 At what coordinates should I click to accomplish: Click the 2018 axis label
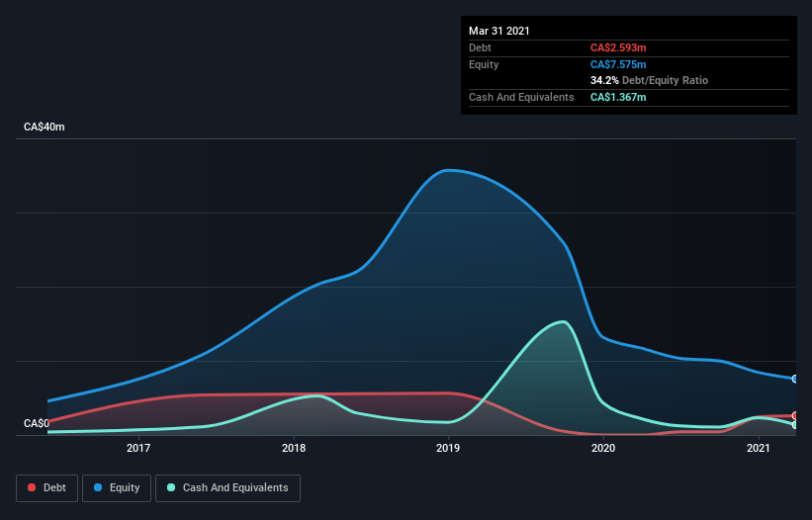click(294, 448)
